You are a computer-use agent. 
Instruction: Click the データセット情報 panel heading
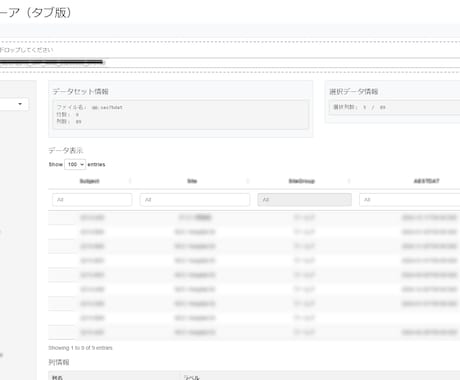[80, 91]
